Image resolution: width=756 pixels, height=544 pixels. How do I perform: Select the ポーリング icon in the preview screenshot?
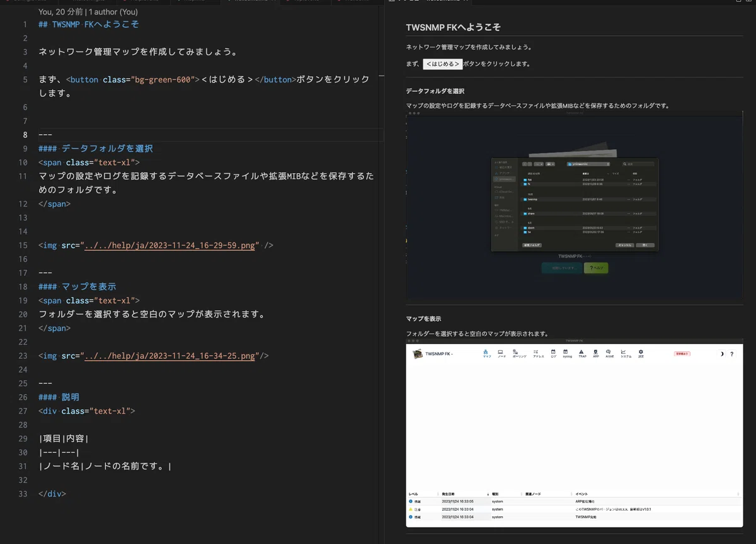point(518,354)
